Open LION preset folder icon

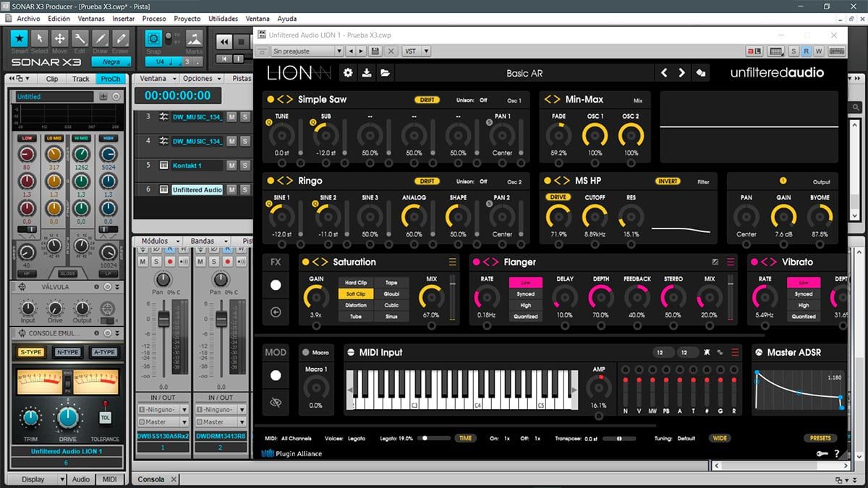(x=386, y=72)
